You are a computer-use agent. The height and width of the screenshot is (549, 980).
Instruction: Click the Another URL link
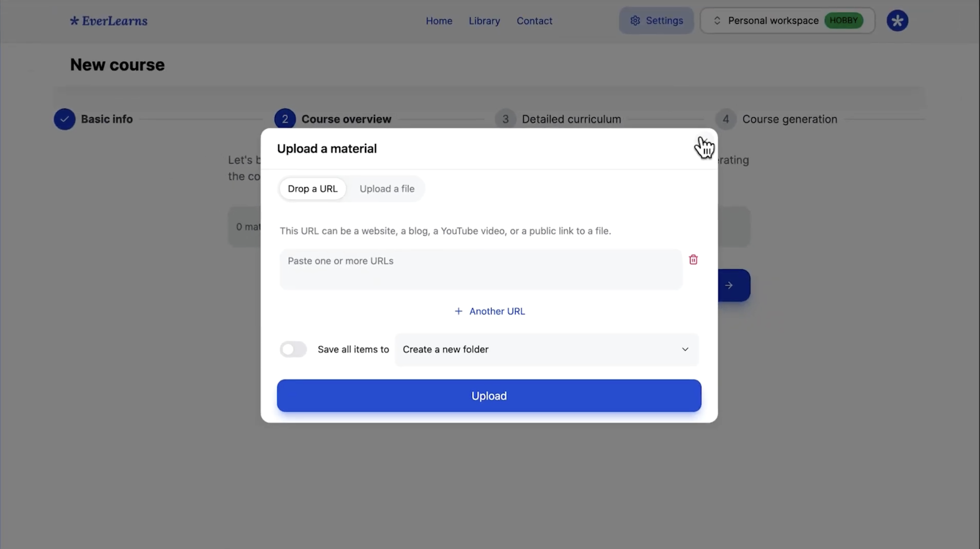[x=497, y=311]
